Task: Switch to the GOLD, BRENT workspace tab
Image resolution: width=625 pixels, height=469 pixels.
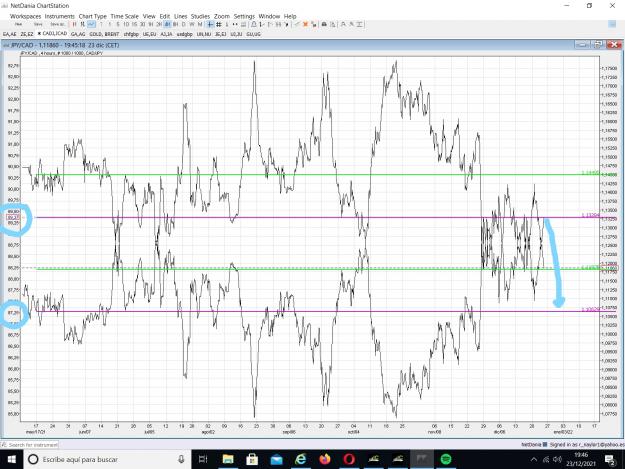Action: (x=104, y=34)
